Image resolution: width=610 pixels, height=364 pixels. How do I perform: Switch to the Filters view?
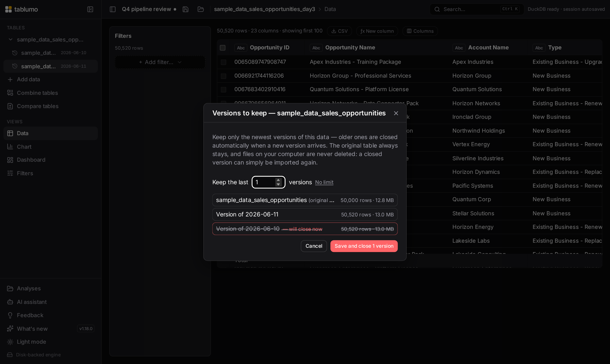coord(51,173)
